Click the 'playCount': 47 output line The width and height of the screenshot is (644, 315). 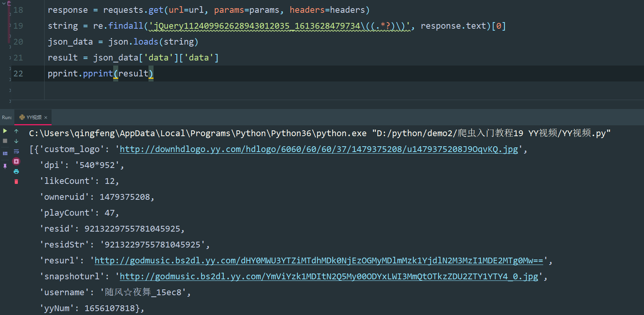point(79,213)
